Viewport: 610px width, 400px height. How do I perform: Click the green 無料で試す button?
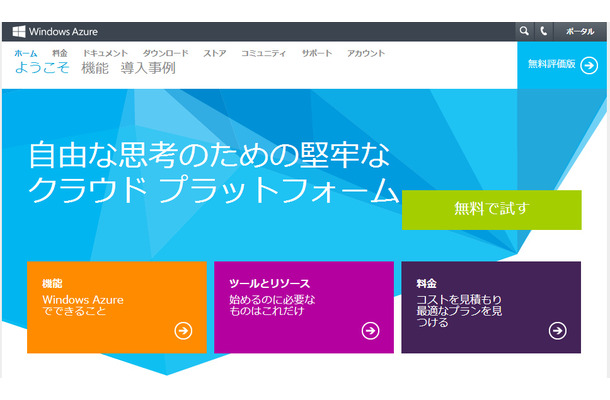click(492, 210)
